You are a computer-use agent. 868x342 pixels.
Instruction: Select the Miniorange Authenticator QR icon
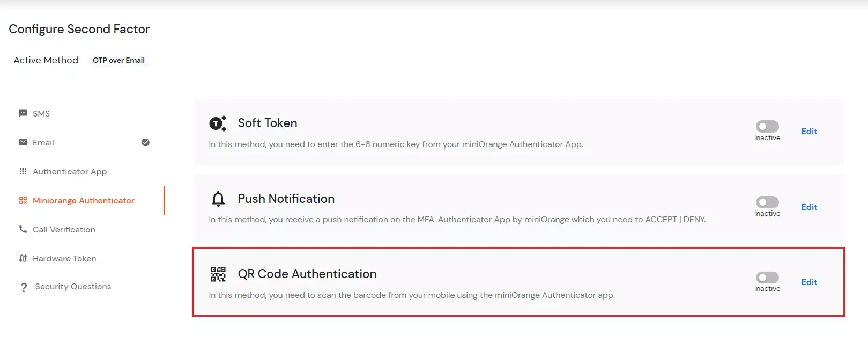pyautogui.click(x=23, y=200)
